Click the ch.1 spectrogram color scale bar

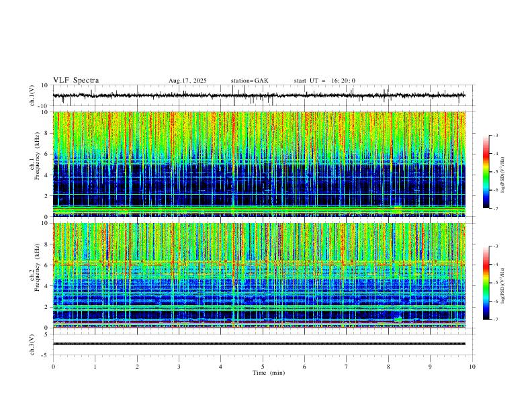point(486,172)
